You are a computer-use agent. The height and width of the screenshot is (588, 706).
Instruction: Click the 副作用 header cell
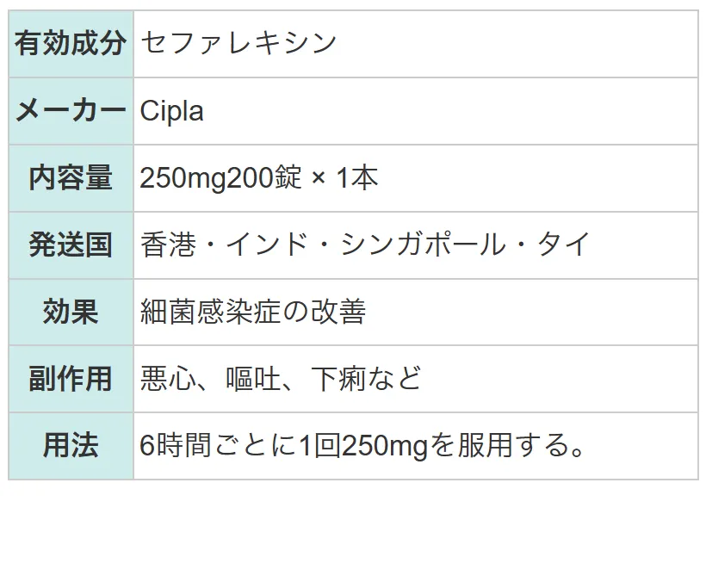71,379
